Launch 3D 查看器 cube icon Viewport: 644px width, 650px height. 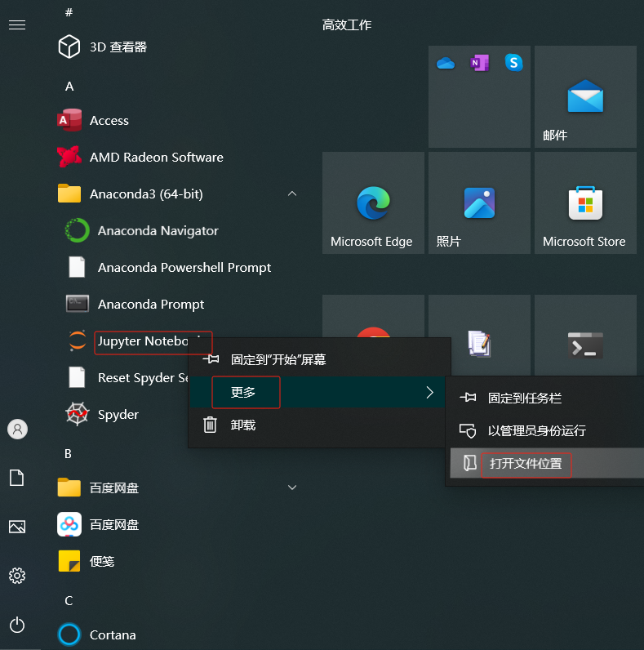[x=69, y=47]
